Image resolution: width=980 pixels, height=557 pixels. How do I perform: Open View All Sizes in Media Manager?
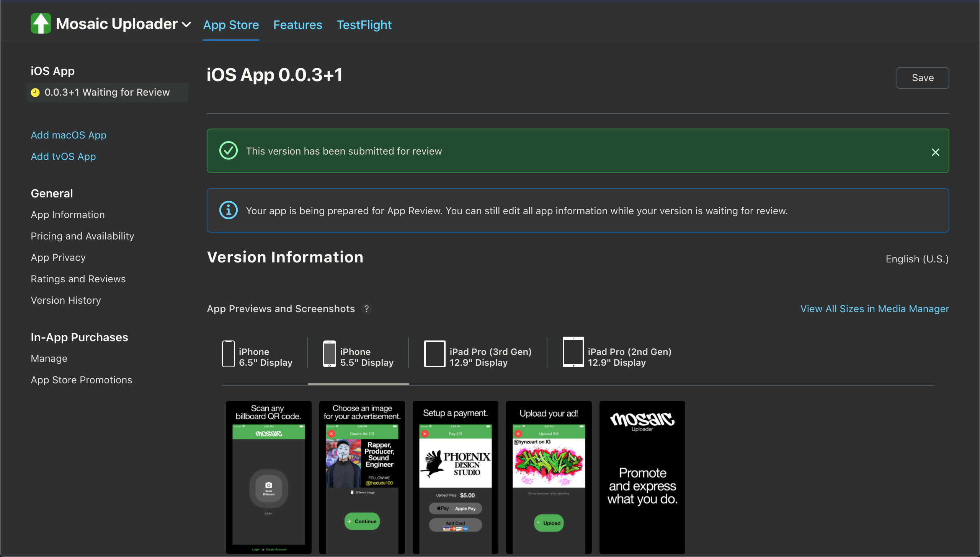point(874,309)
